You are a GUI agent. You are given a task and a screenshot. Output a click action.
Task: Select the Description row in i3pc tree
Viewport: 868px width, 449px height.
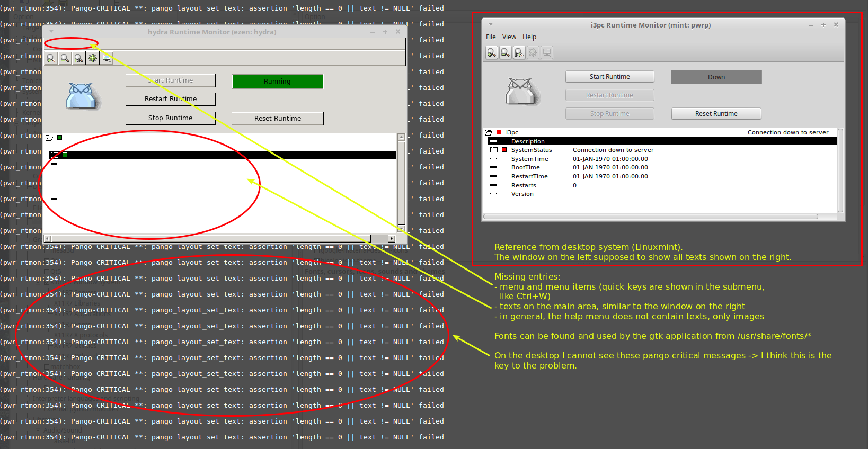click(x=662, y=141)
